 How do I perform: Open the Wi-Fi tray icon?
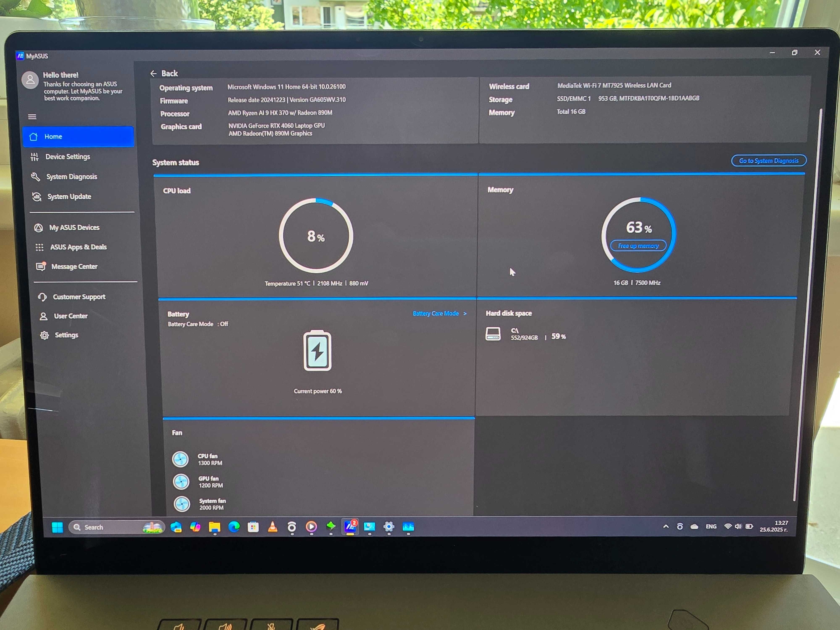[x=728, y=526]
